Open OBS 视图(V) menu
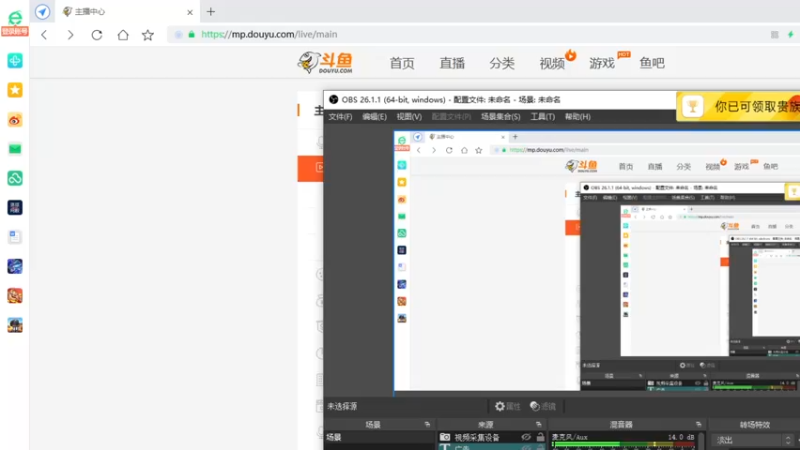 pos(409,117)
